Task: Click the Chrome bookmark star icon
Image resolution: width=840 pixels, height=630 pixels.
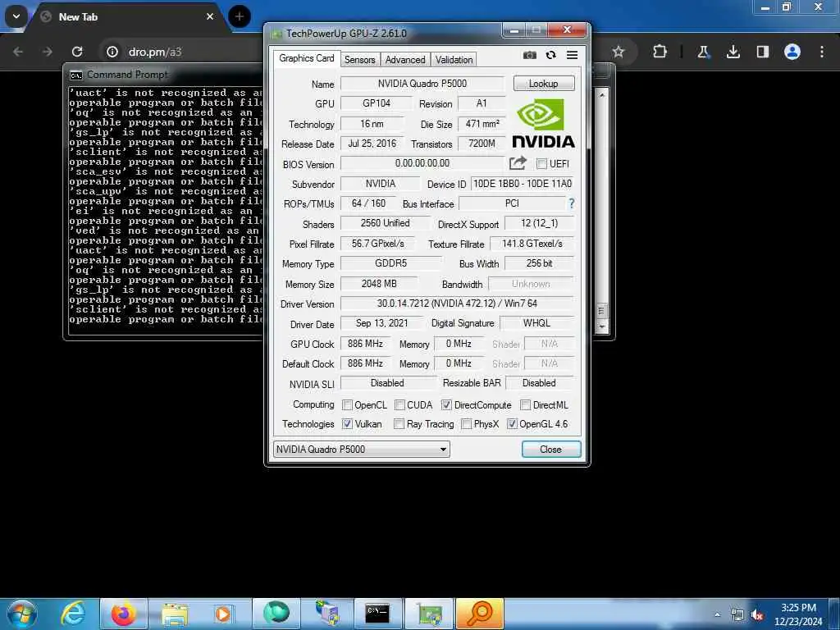Action: pos(619,52)
